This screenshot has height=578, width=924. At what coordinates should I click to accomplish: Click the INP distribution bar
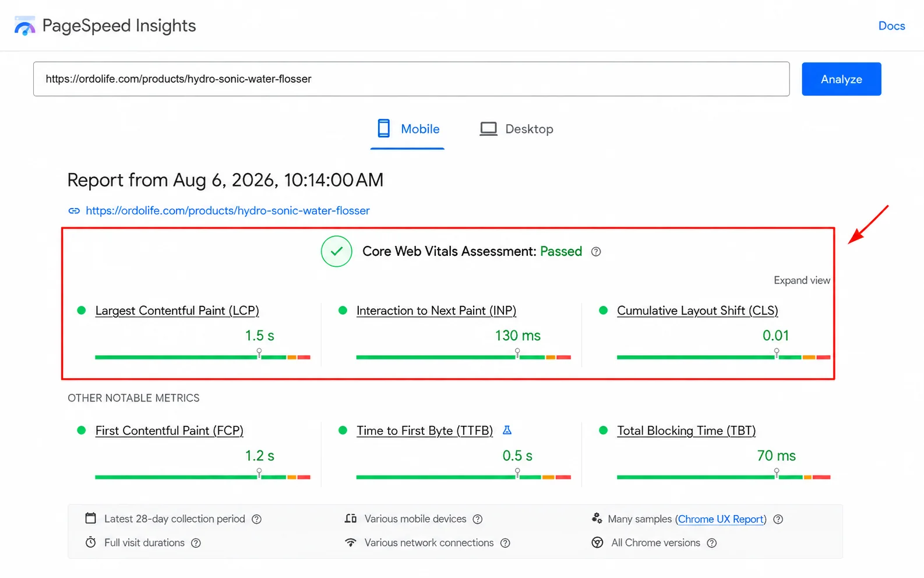tap(463, 357)
